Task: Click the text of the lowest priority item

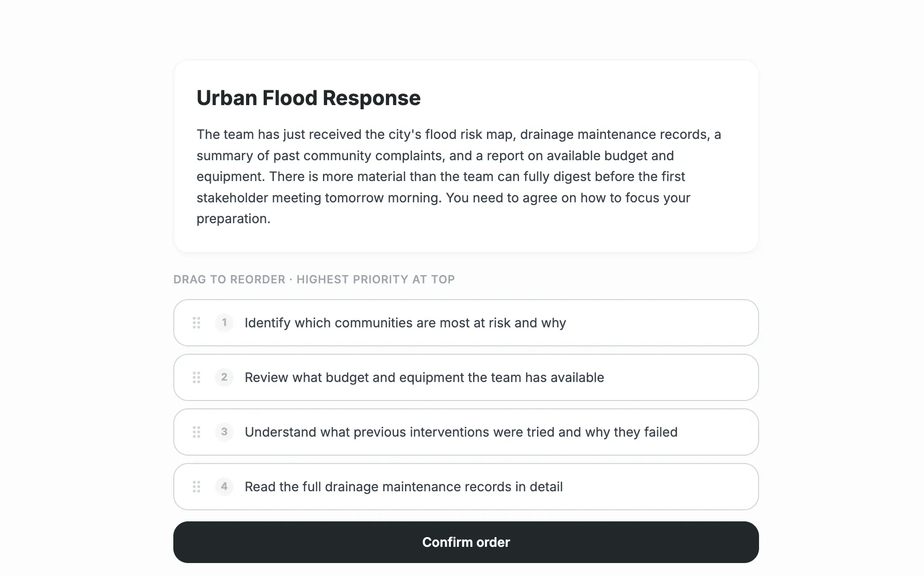Action: click(x=403, y=487)
